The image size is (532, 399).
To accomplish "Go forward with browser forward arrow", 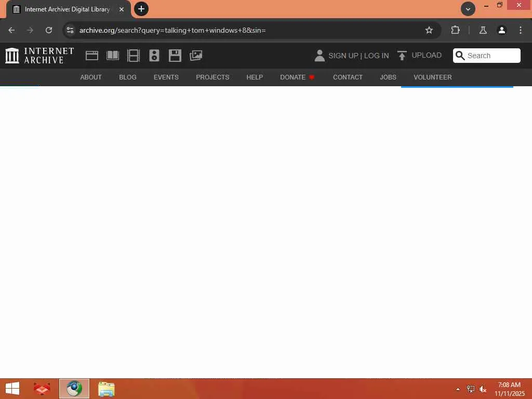I will click(30, 30).
